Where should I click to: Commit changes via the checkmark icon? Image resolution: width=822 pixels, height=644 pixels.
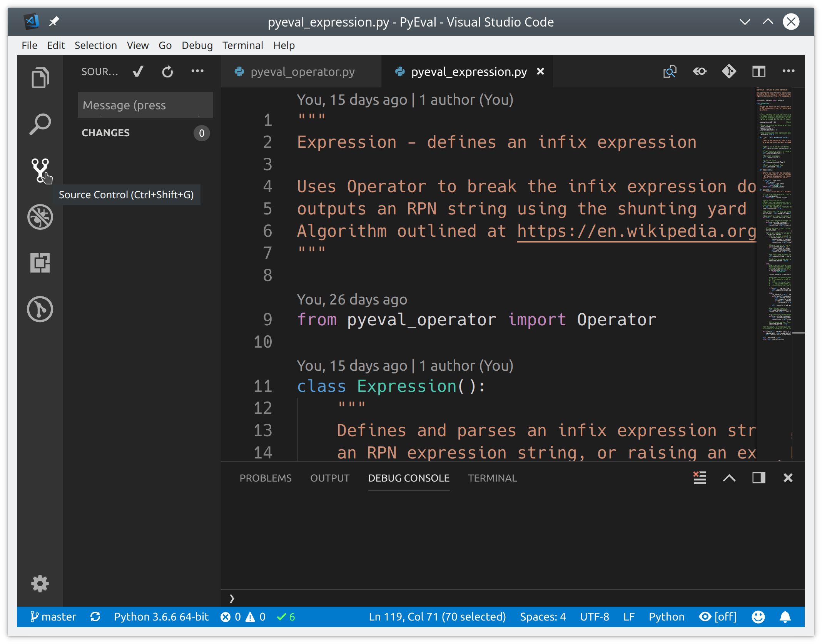tap(138, 71)
